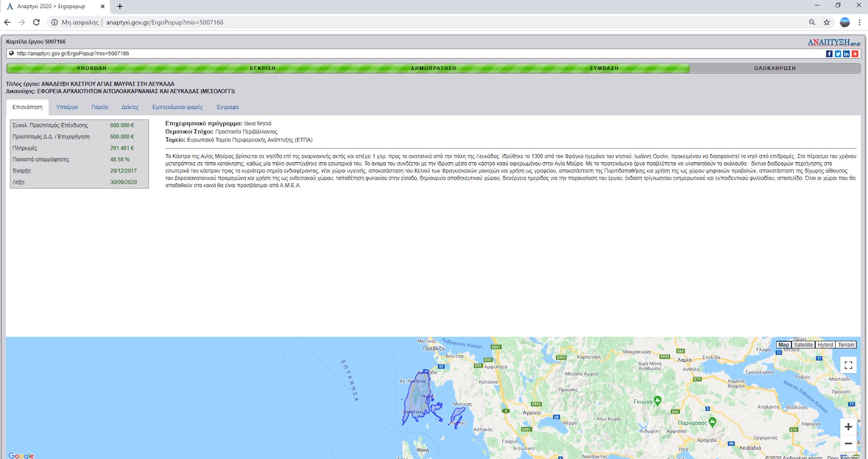
Task: Click the globe icon beside the project URL
Action: coord(11,54)
